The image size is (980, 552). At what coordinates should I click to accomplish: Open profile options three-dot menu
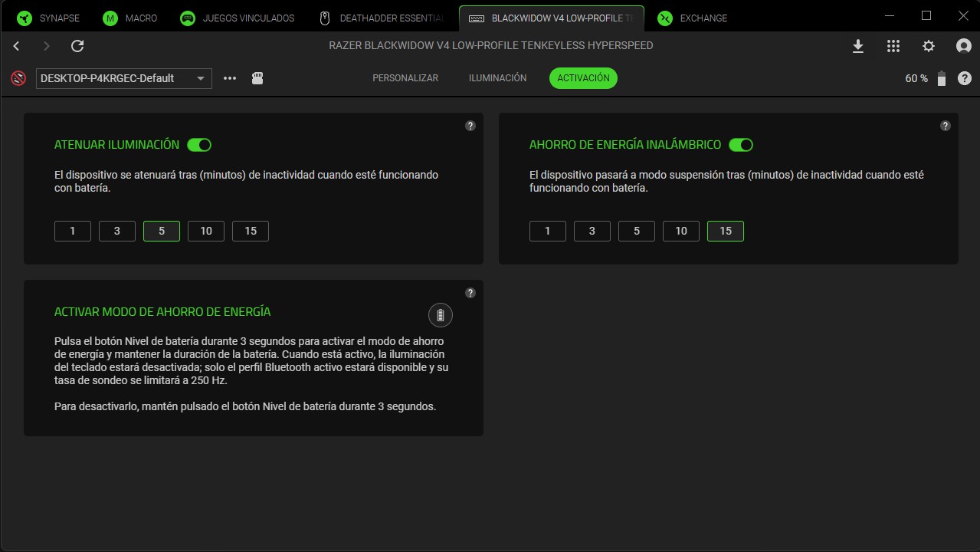click(230, 78)
